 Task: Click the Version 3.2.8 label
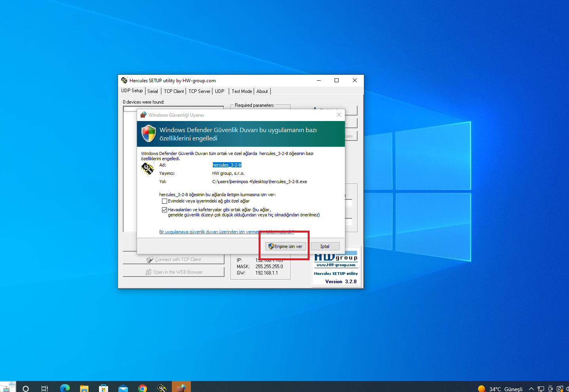click(341, 282)
